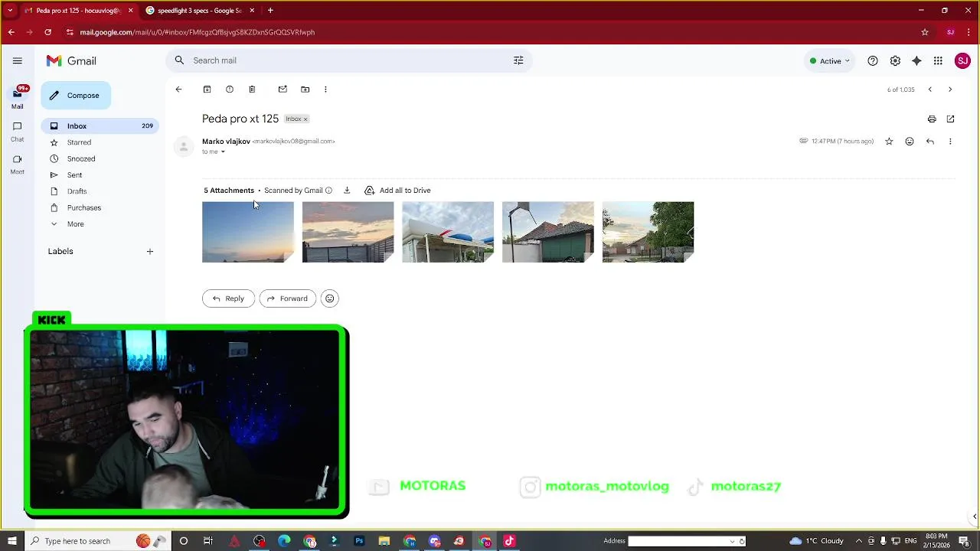Viewport: 980px width, 551px height.
Task: Open more toolbar options menu
Action: (325, 90)
